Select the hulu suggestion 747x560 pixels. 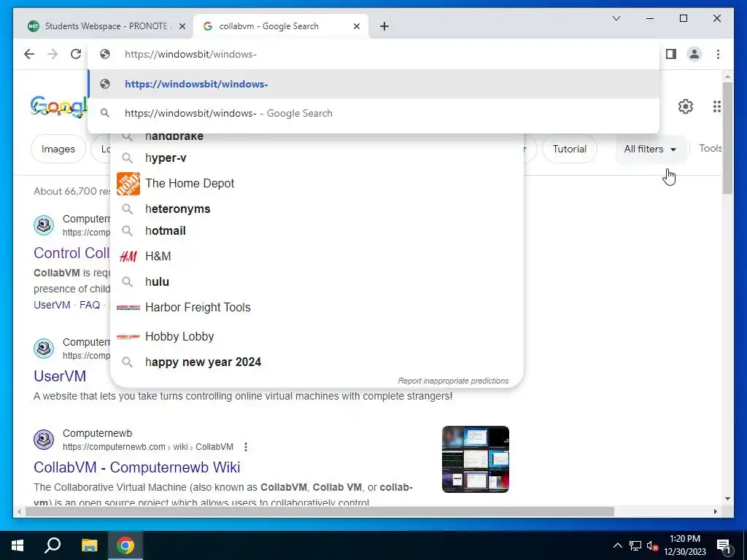pyautogui.click(x=157, y=282)
